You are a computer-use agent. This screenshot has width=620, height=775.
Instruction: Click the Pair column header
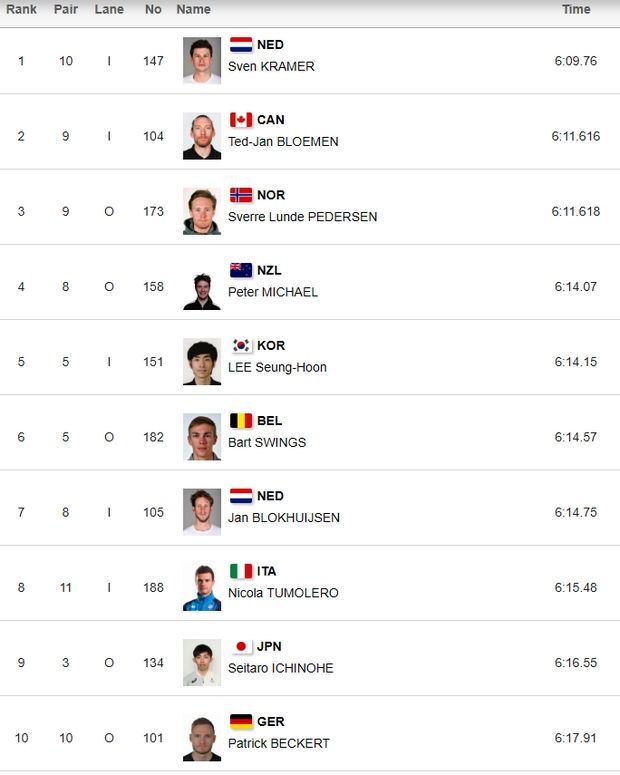pyautogui.click(x=66, y=10)
